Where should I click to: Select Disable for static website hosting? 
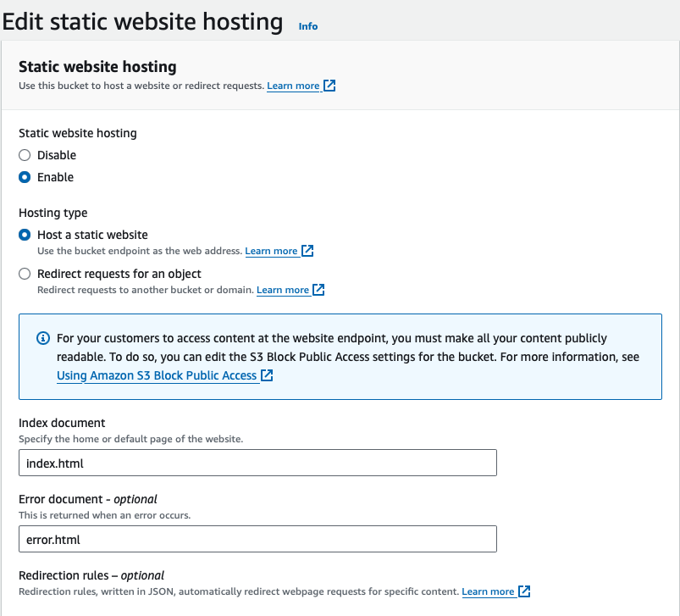coord(25,155)
